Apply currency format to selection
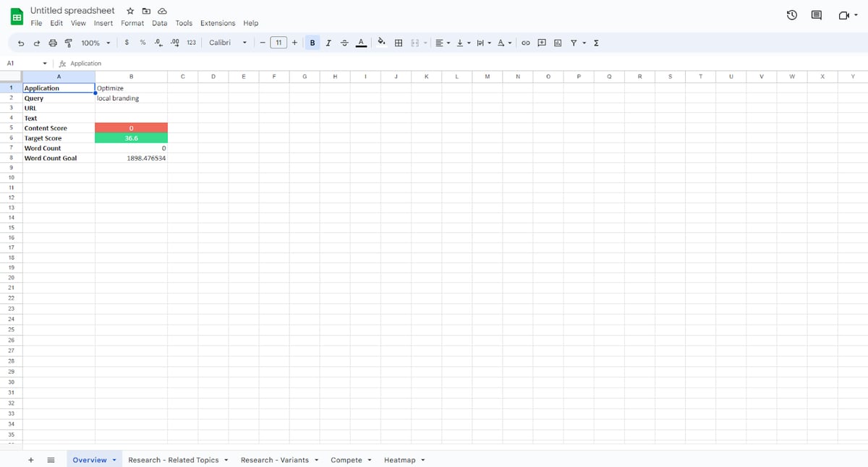This screenshot has height=467, width=868. pos(126,43)
